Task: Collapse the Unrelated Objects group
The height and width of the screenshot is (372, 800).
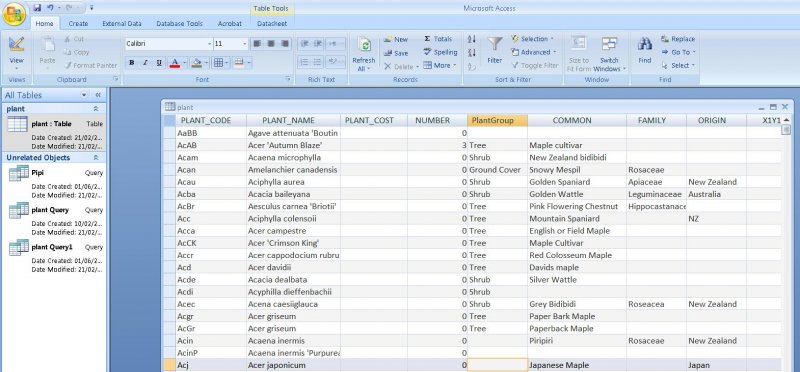Action: [95, 158]
